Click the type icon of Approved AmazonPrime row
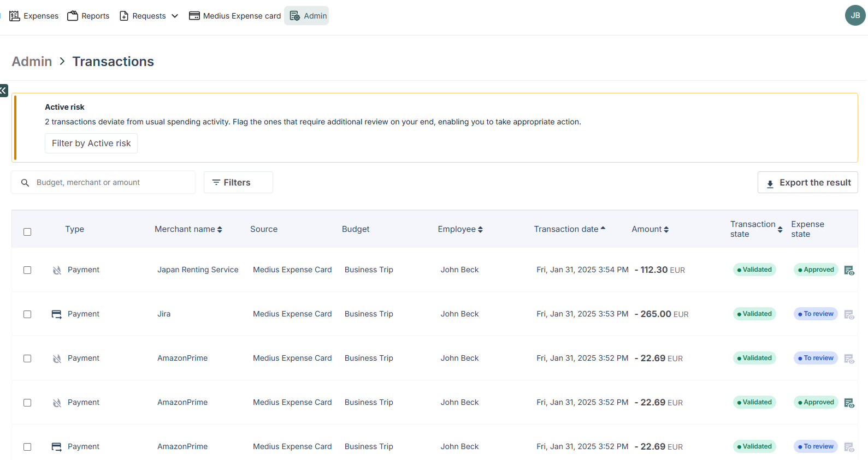This screenshot has height=460, width=868. pos(57,403)
